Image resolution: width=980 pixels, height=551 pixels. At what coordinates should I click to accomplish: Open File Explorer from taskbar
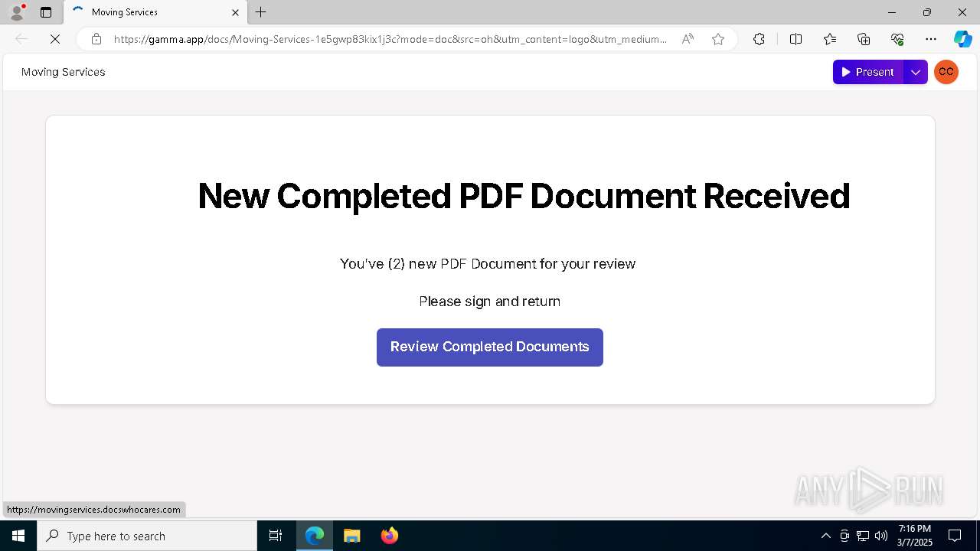click(351, 536)
